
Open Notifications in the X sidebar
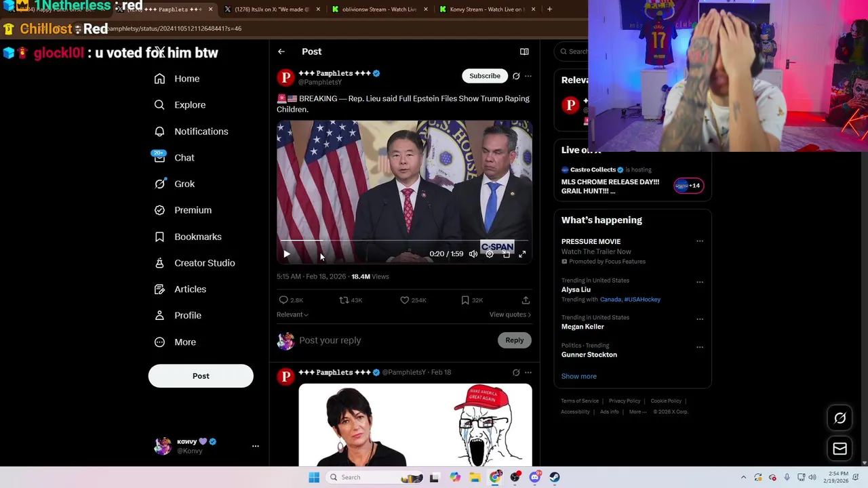click(191, 131)
